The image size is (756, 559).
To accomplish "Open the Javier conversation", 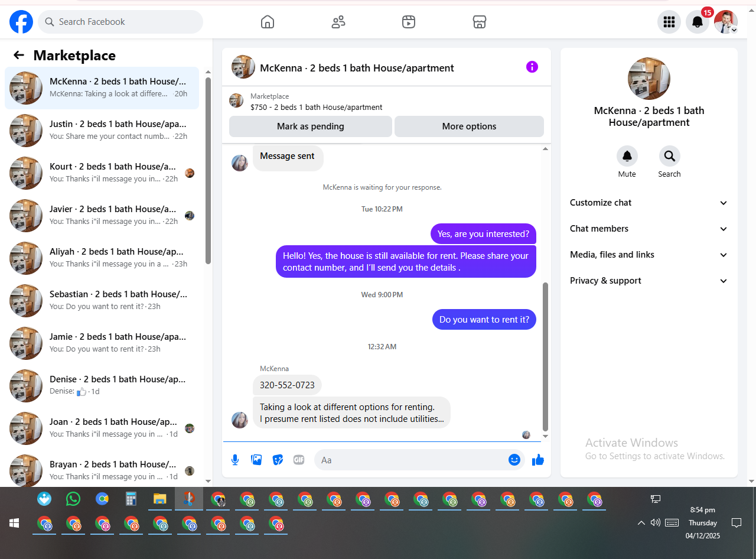I will coord(102,216).
